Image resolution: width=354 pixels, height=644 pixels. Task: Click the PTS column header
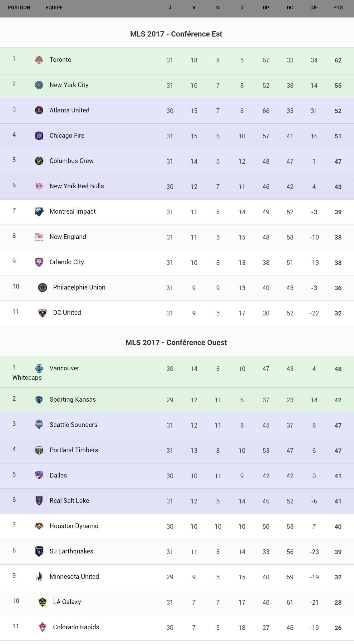[338, 7]
